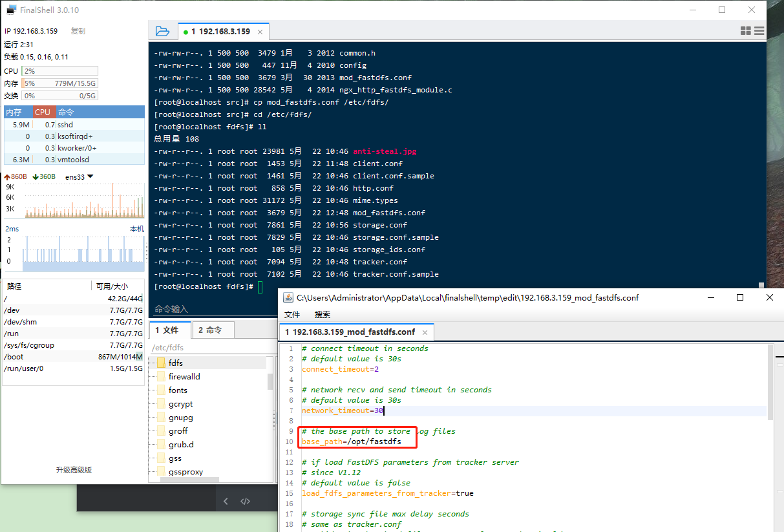Open the 搜索 menu in editor
Viewport: 784px width, 532px height.
[322, 315]
